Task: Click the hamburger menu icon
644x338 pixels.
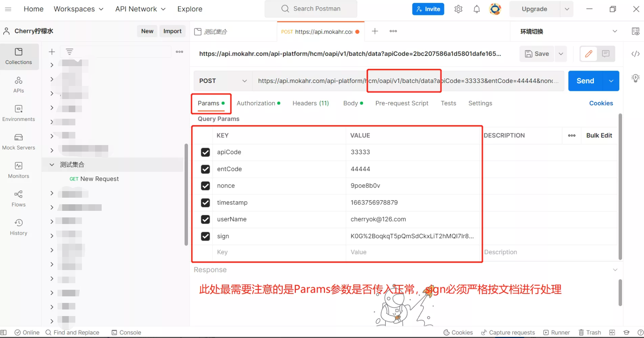Action: point(8,9)
